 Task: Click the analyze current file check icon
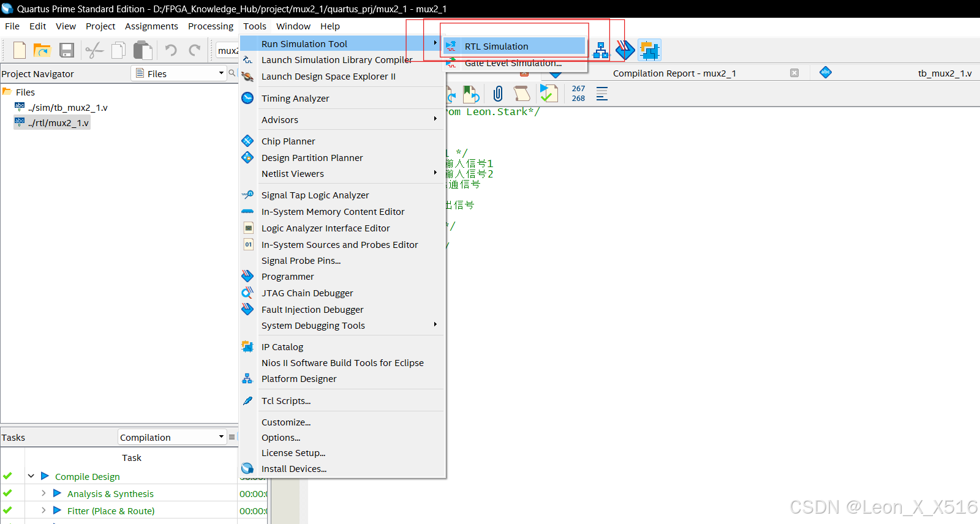549,93
